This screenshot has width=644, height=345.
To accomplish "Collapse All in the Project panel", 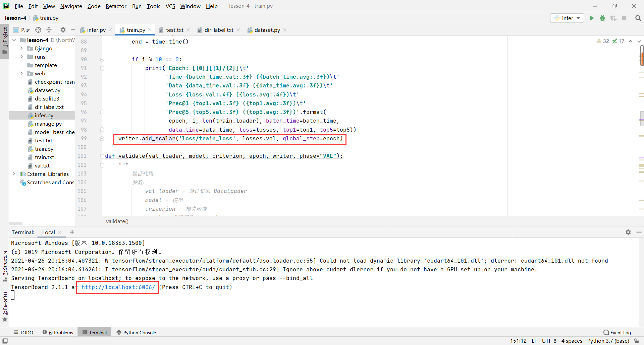I will (49, 30).
